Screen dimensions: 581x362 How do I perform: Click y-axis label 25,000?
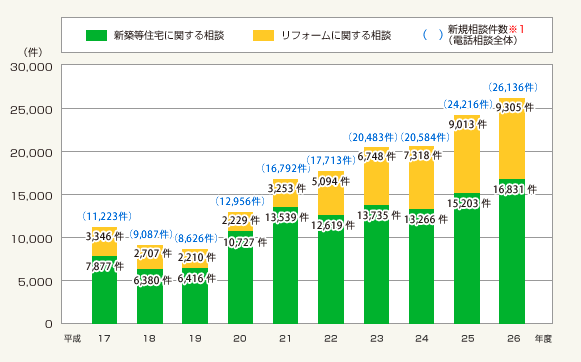click(x=31, y=110)
